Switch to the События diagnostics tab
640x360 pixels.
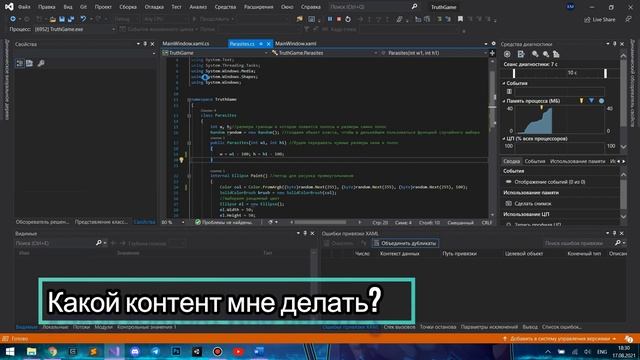[x=535, y=161]
